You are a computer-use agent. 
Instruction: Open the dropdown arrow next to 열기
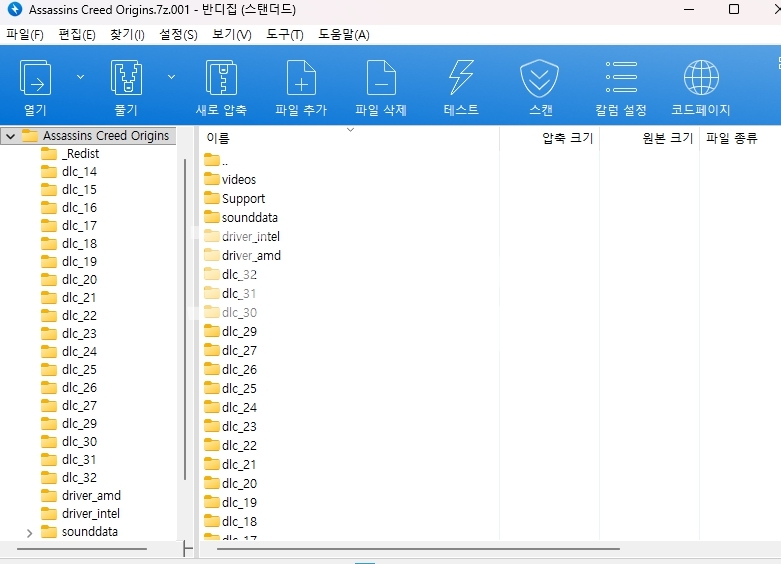(x=80, y=77)
